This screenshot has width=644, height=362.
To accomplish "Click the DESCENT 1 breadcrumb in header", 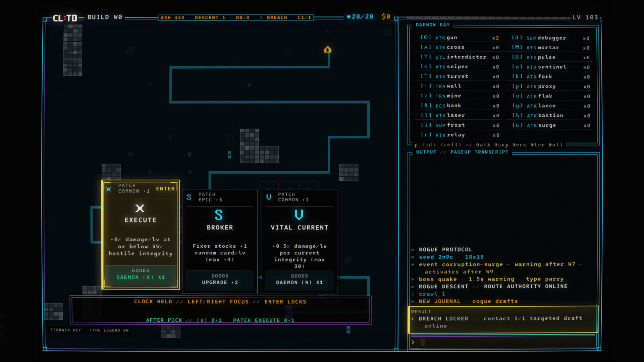I will tap(210, 17).
